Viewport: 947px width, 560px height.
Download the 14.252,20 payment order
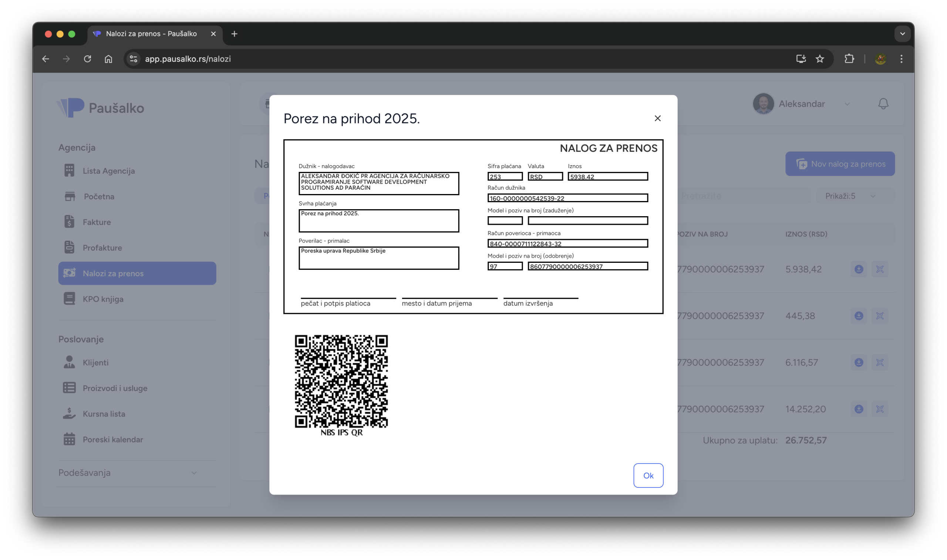pyautogui.click(x=859, y=409)
